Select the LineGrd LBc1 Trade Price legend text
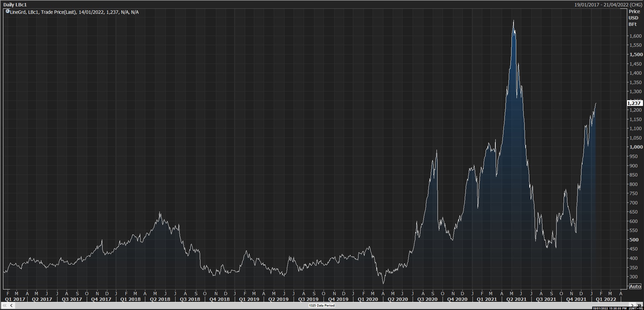Screen dimensions: 644x310 pyautogui.click(x=74, y=12)
